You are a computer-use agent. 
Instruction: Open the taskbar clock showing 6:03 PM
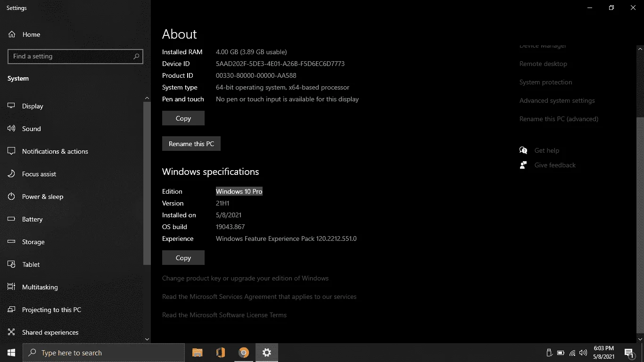[603, 353]
